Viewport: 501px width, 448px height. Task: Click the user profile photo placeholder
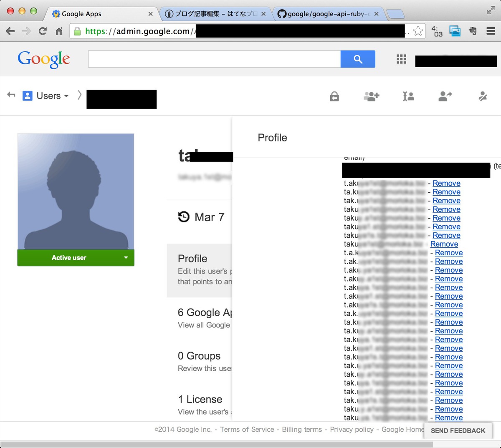tap(76, 191)
